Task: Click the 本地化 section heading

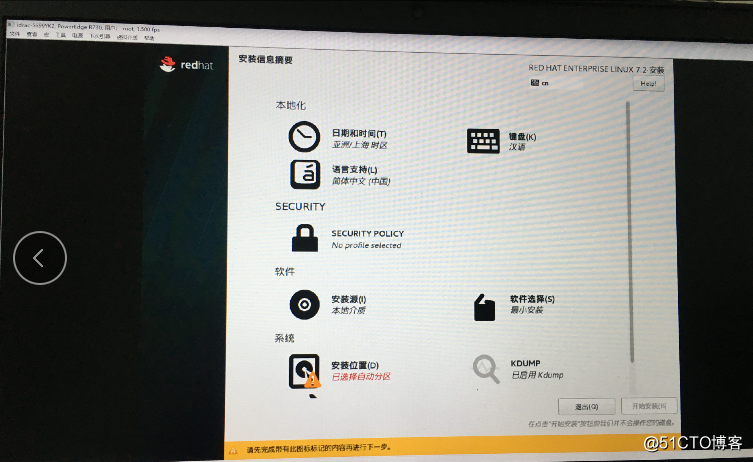Action: [x=291, y=105]
